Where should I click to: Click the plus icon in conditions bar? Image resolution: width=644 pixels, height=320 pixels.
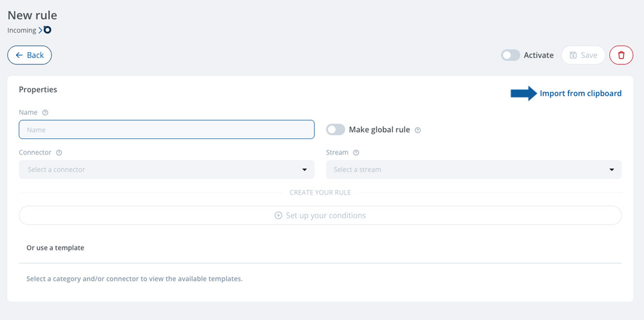[x=278, y=215]
